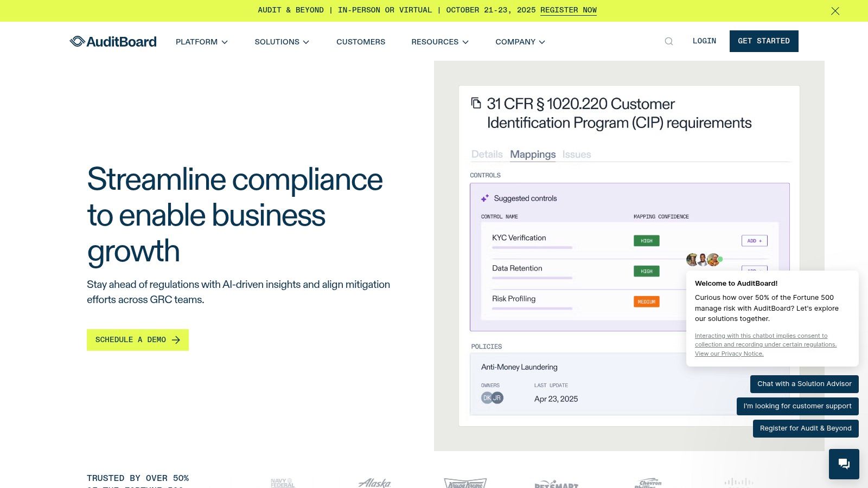Click the HIGH badge for Data Retention
The width and height of the screenshot is (868, 488).
[647, 271]
